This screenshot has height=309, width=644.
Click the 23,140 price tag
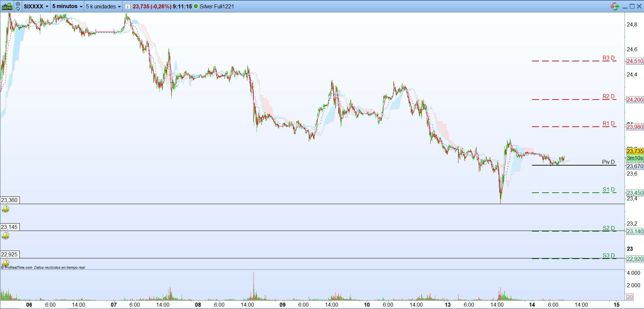[635, 231]
